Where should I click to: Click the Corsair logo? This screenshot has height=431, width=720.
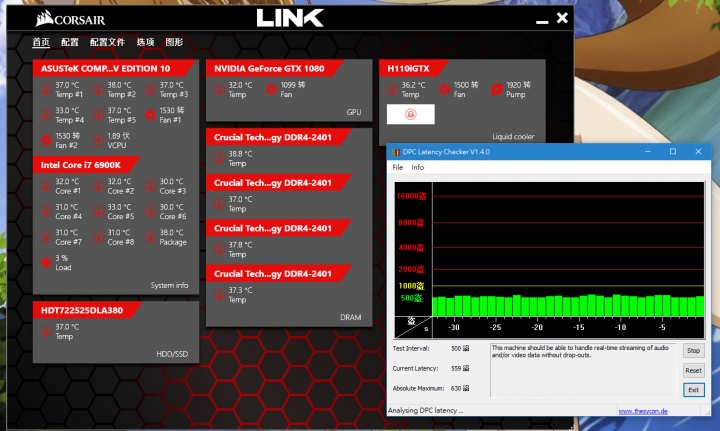tap(70, 19)
